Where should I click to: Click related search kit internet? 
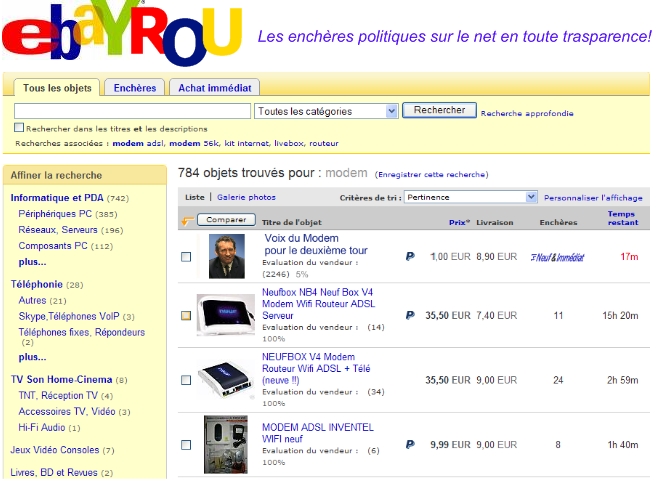click(x=246, y=144)
